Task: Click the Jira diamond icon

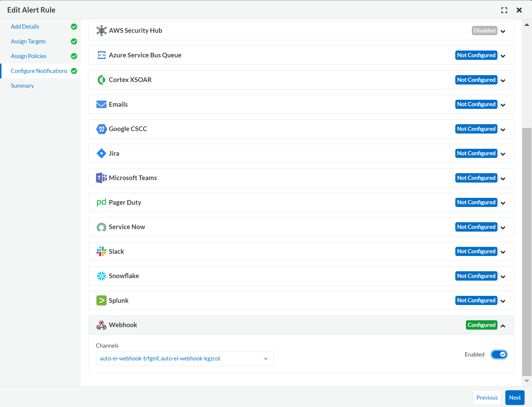Action: (101, 153)
